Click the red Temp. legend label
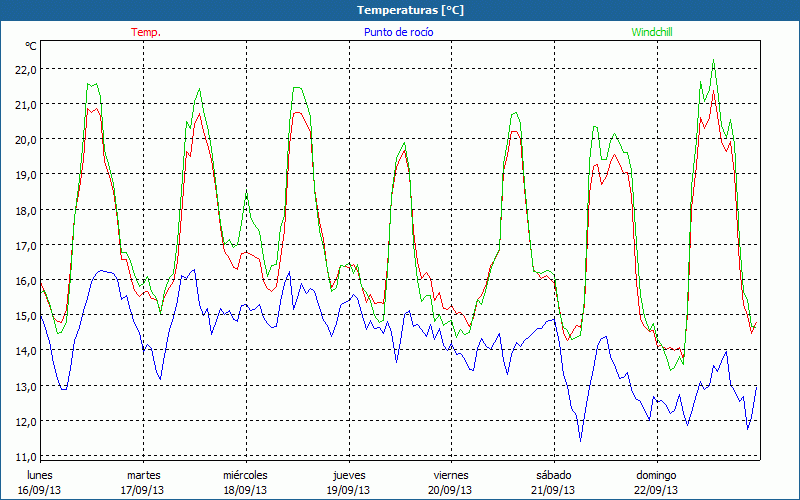The image size is (800, 500). click(146, 32)
